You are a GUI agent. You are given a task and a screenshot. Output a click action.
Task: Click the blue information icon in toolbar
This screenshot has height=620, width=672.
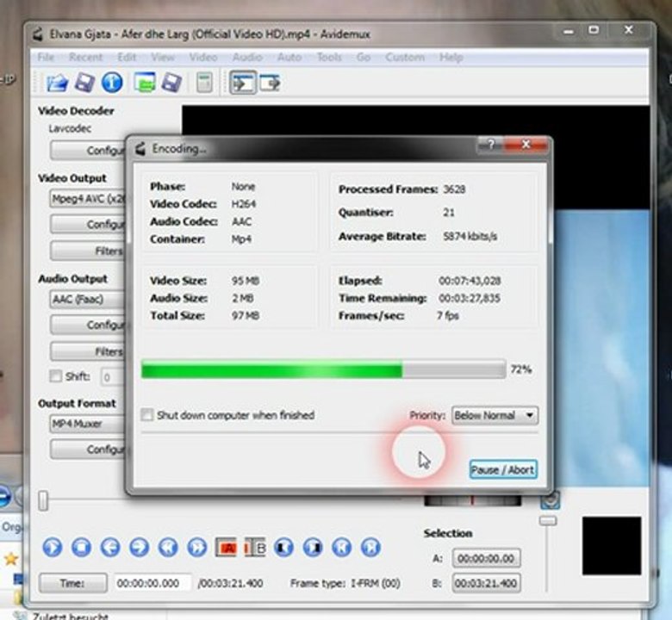(112, 83)
